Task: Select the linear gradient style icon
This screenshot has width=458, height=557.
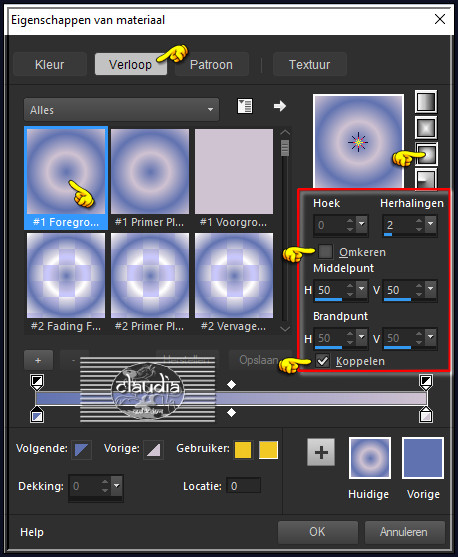Action: [426, 101]
